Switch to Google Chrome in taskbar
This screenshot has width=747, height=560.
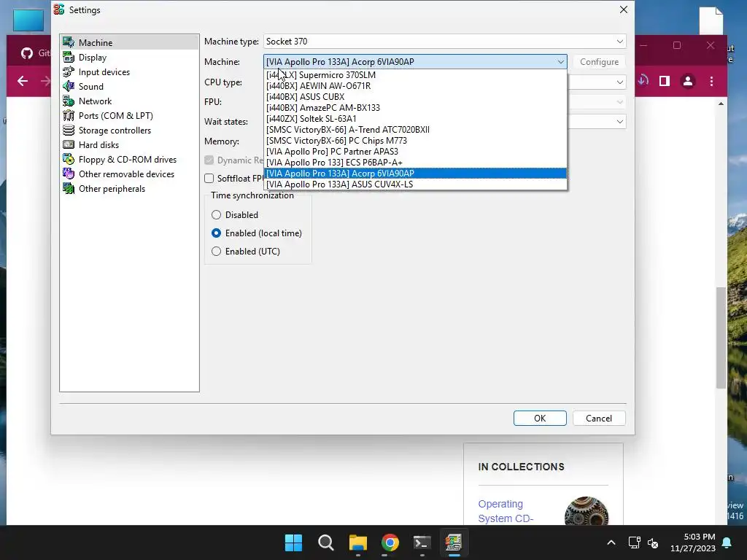point(390,542)
